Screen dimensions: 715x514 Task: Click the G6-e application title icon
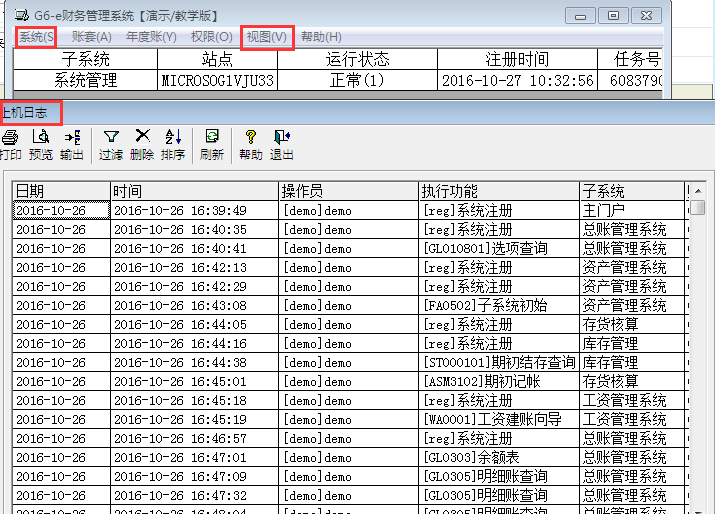click(22, 16)
